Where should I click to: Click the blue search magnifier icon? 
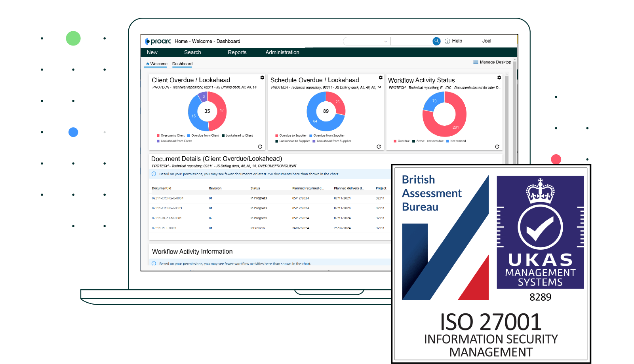(x=436, y=41)
